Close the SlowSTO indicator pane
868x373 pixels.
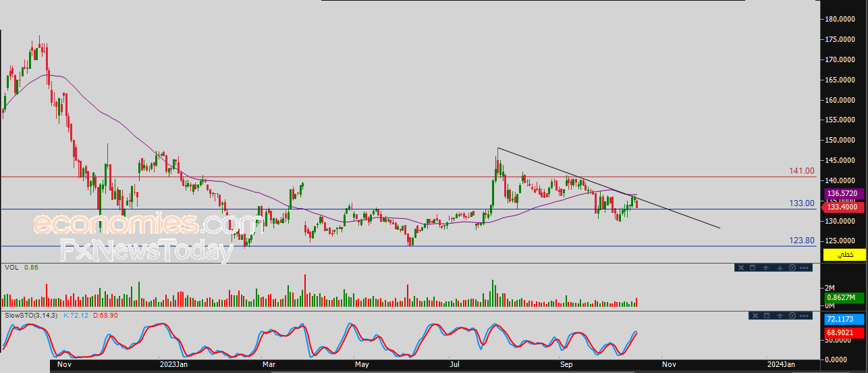pyautogui.click(x=755, y=316)
